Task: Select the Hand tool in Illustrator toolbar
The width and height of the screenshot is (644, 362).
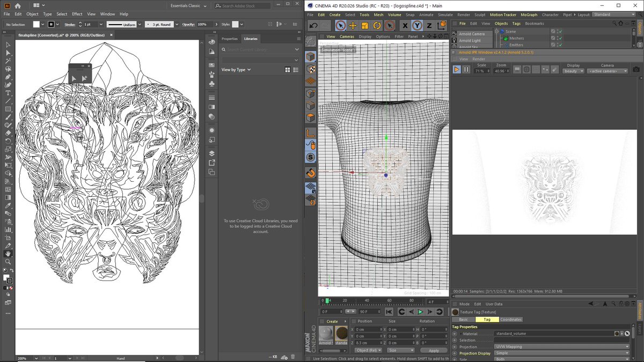Action: coord(8,254)
